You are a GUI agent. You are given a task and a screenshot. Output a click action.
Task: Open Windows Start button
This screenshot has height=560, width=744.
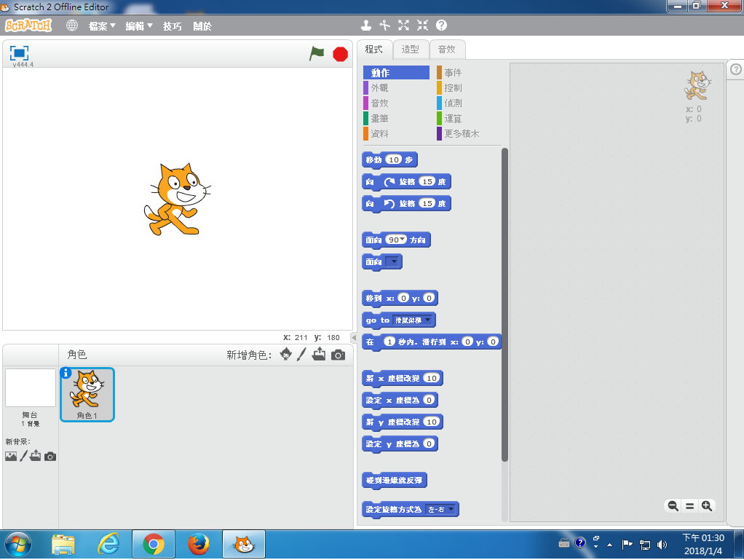[x=18, y=544]
